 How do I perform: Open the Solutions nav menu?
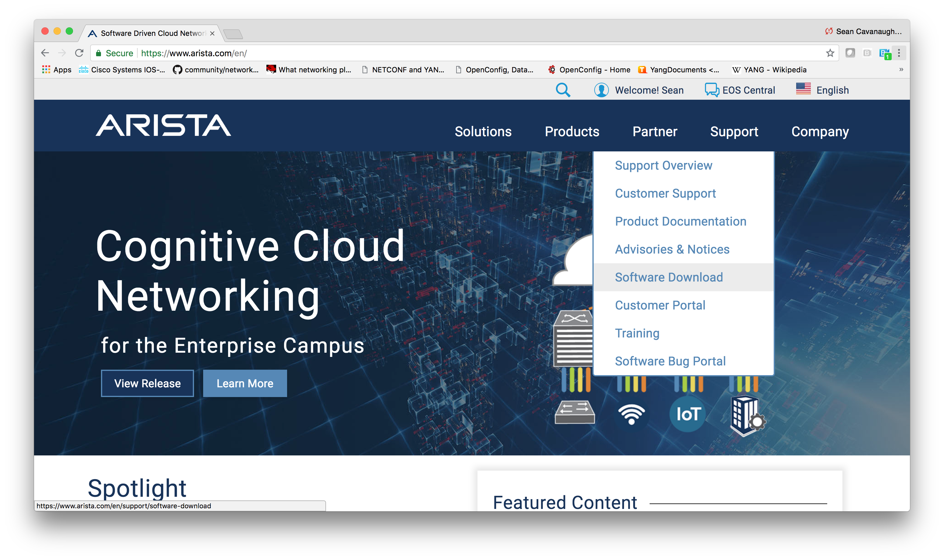click(483, 131)
